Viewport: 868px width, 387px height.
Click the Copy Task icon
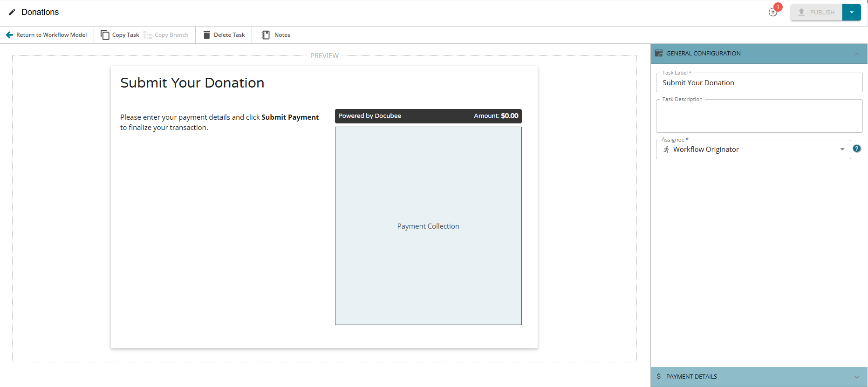coord(105,35)
